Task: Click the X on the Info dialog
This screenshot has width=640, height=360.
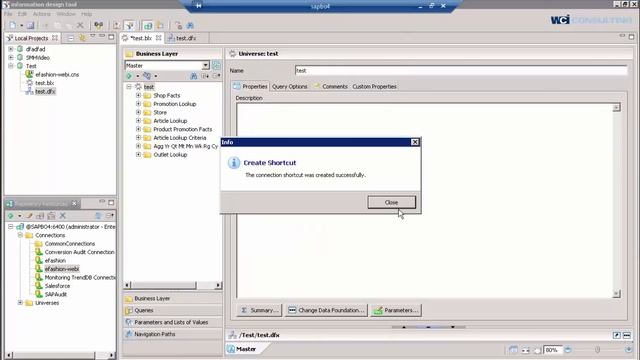Action: (415, 142)
